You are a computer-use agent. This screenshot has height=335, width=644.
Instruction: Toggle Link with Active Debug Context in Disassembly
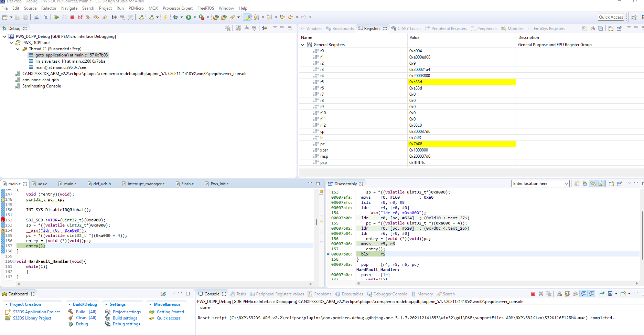pos(593,184)
